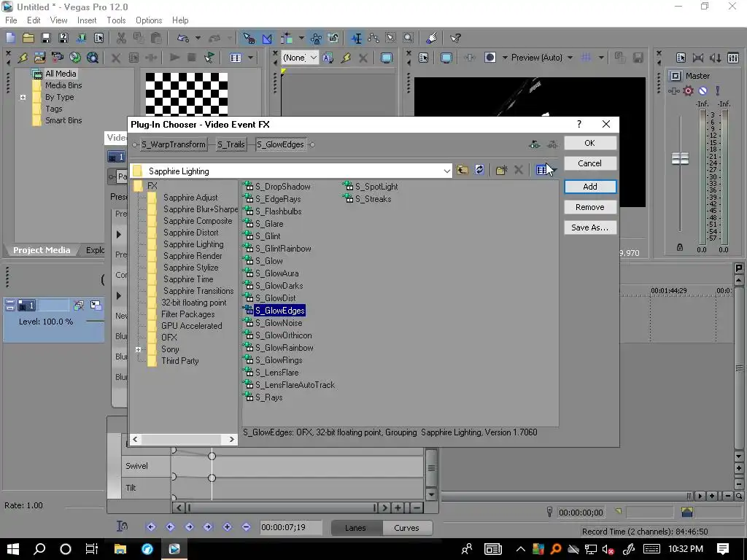Viewport: 747px width, 560px height.
Task: Toggle Ignore Event Grouping
Action: [333, 38]
